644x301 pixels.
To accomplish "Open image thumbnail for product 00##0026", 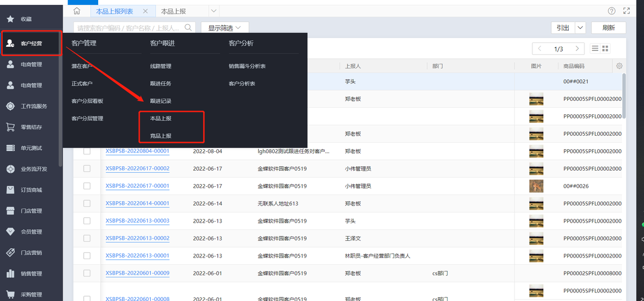I will click(x=536, y=186).
